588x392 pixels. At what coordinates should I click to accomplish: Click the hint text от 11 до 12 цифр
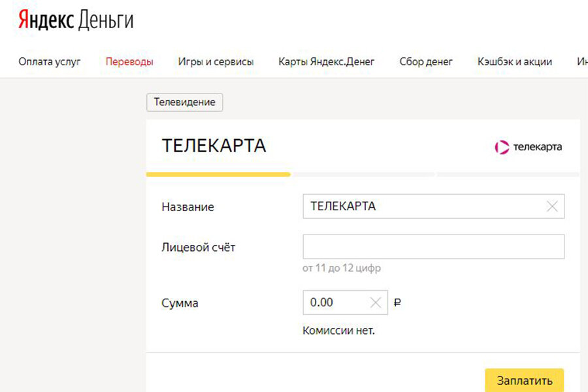342,268
